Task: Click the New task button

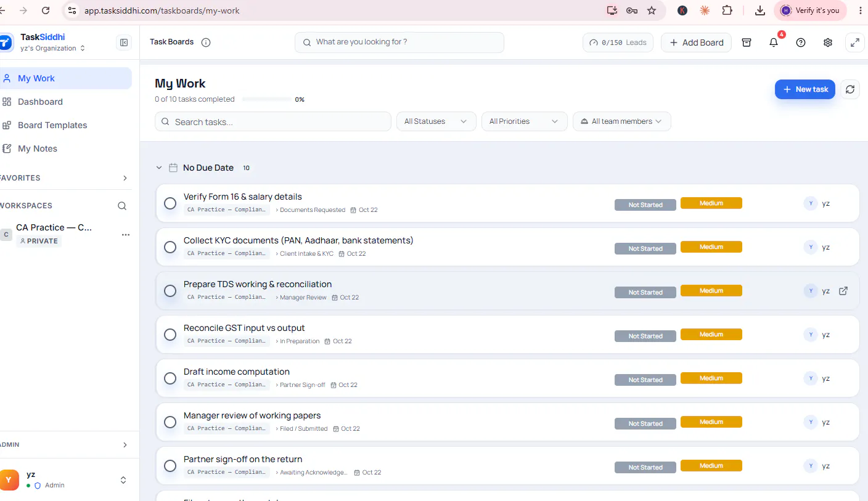Action: (805, 89)
